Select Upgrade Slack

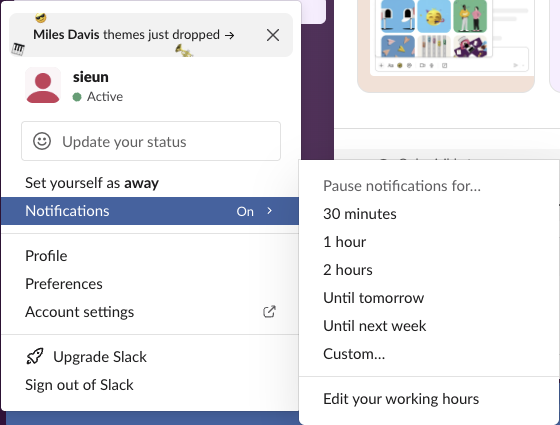click(150, 357)
